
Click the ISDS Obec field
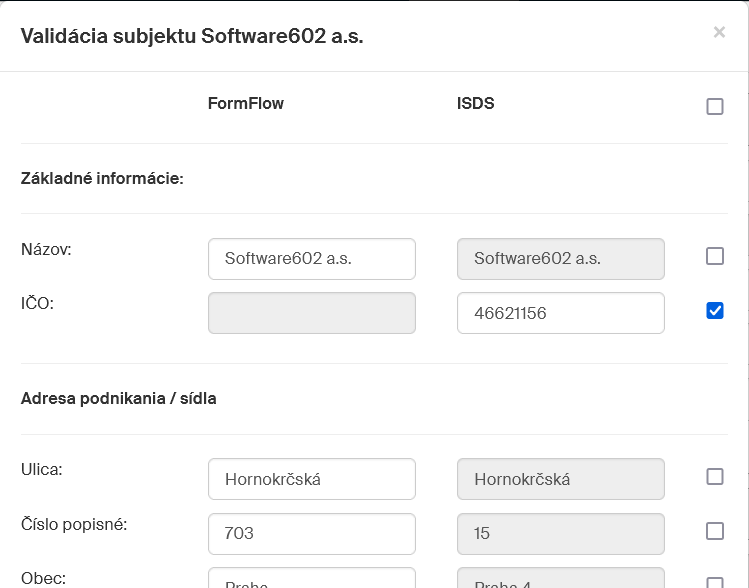click(x=561, y=579)
